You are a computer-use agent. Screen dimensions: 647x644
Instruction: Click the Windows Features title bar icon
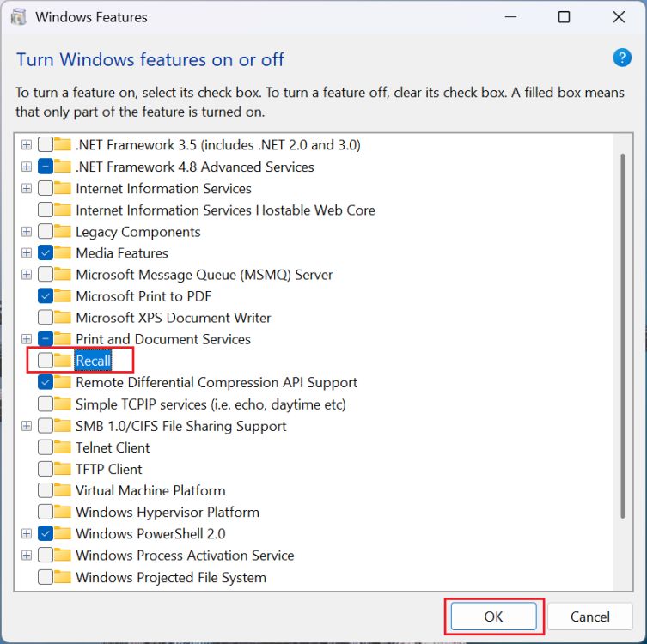[x=19, y=17]
